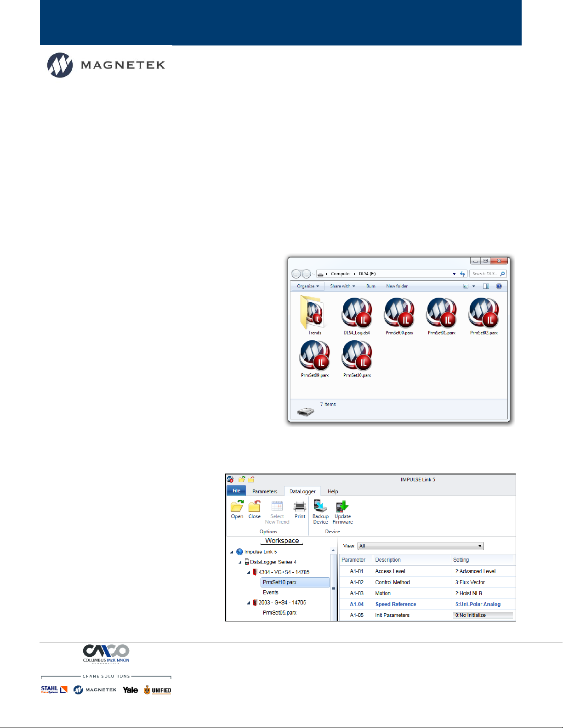563x728 pixels.
Task: Click the Burn button in Explorer toolbar
Action: pos(370,286)
